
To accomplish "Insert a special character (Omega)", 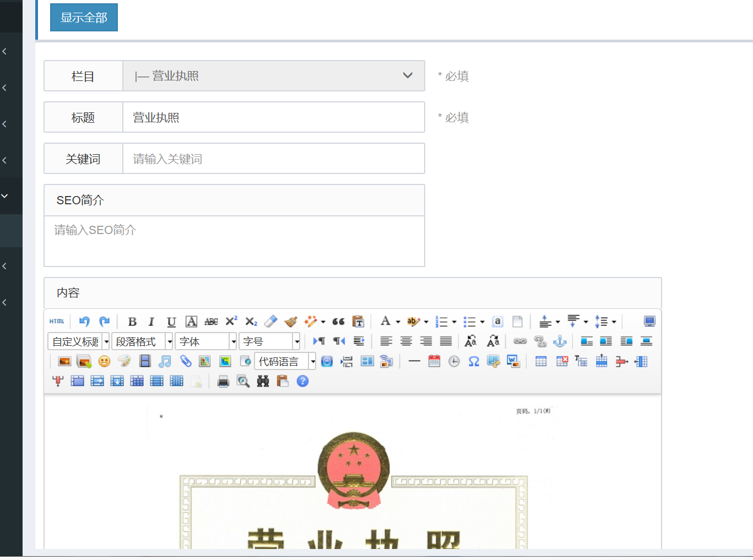I will 474,361.
